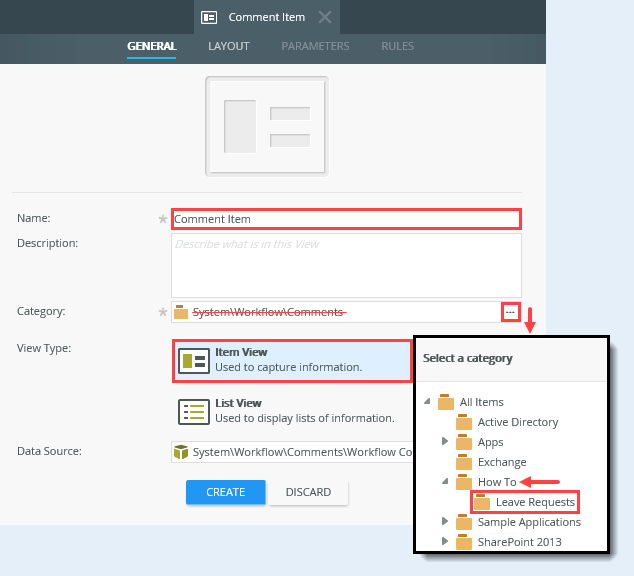Screen dimensions: 634x576
Task: Select the Item View type option
Action: [292, 361]
